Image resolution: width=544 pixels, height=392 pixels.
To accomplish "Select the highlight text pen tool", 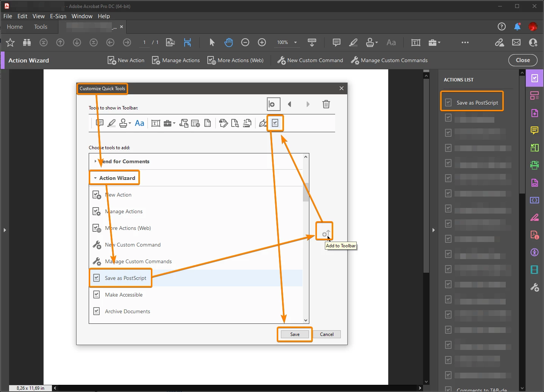I will click(x=353, y=42).
